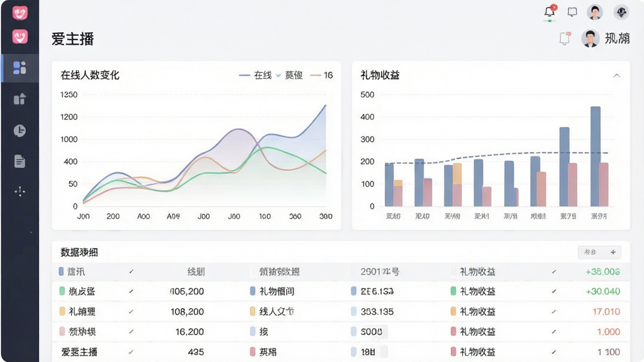Screen dimensions: 644x362
Task: Click the orange swatch beside 礼物收益 in 17.010 row
Action: coord(453,311)
